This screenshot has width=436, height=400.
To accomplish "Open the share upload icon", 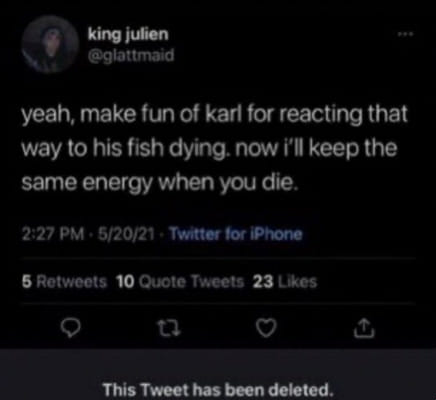I will click(x=364, y=328).
